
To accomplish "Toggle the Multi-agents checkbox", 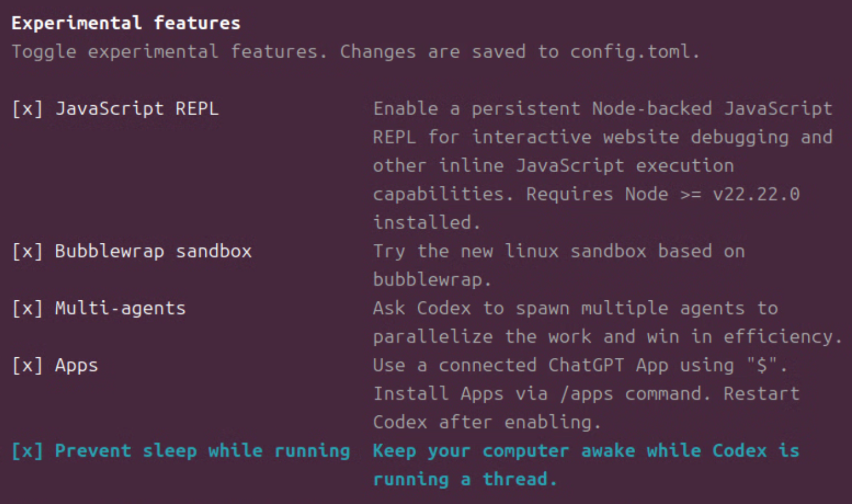I will pos(27,308).
